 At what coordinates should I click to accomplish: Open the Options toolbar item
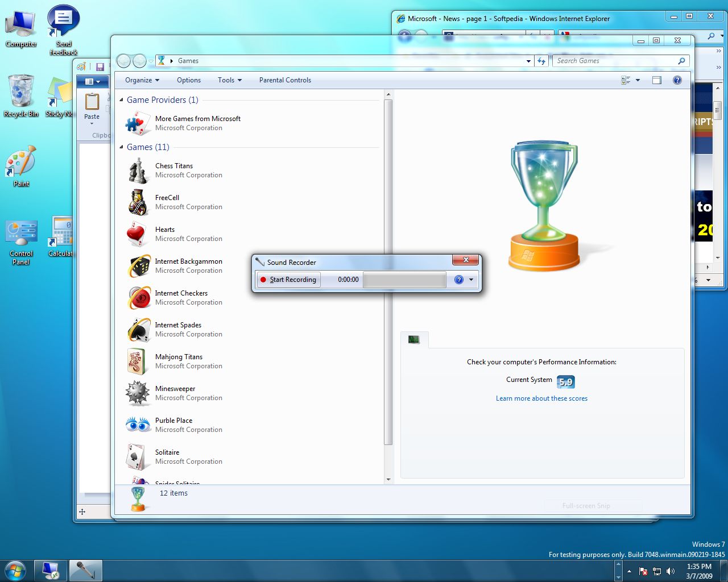(188, 80)
